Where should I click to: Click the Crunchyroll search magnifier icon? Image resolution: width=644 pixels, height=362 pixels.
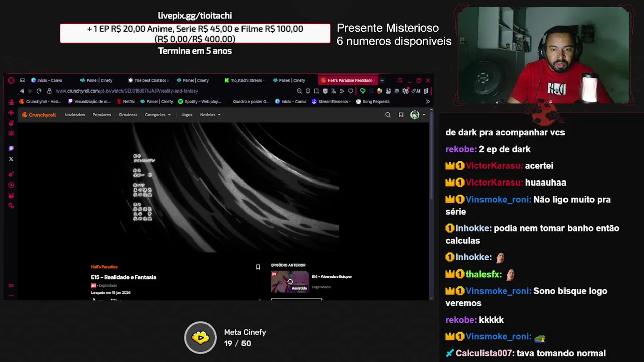coord(388,115)
